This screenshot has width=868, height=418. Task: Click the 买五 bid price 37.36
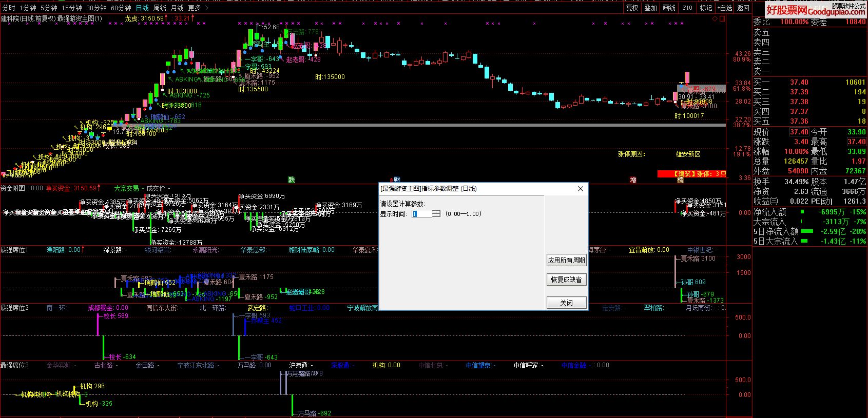pos(799,121)
